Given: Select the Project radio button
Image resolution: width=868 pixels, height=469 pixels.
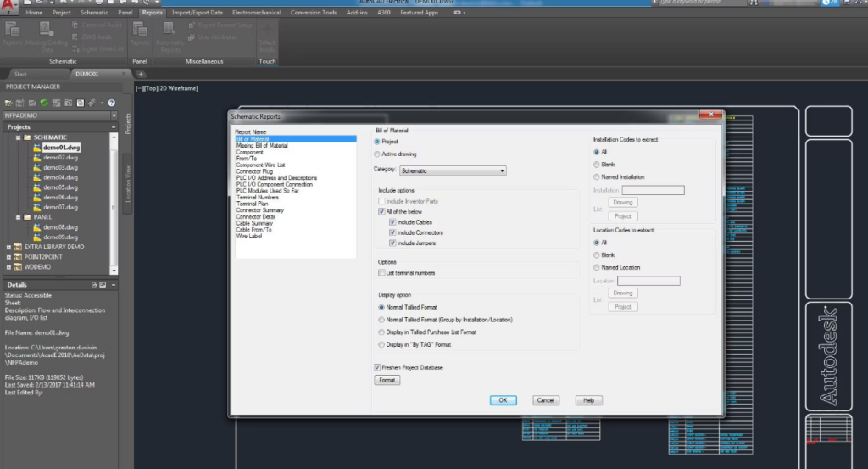Looking at the screenshot, I should tap(377, 142).
